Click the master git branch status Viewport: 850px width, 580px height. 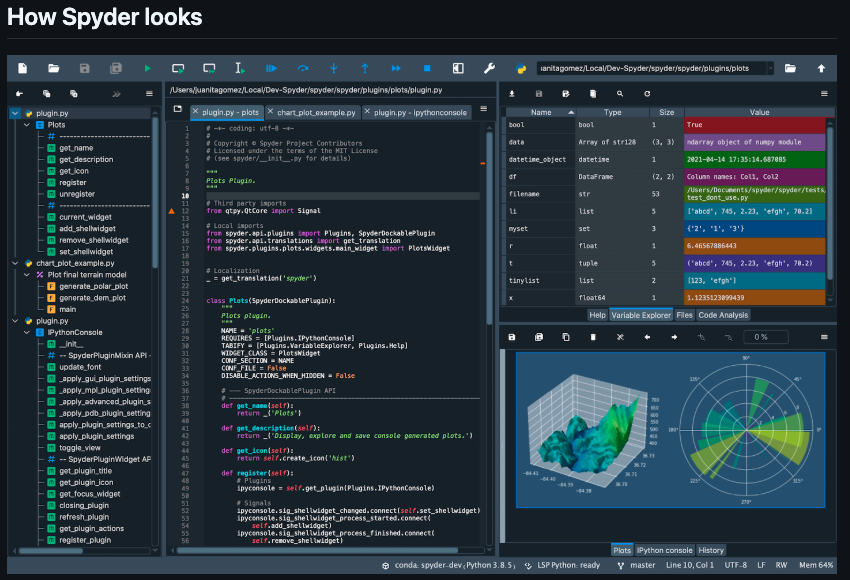(x=636, y=565)
